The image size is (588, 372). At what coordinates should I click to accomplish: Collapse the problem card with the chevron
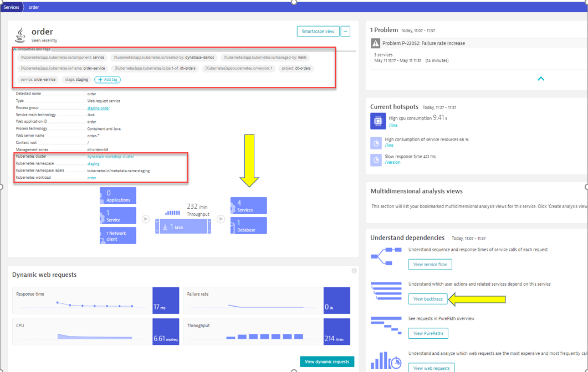click(541, 79)
